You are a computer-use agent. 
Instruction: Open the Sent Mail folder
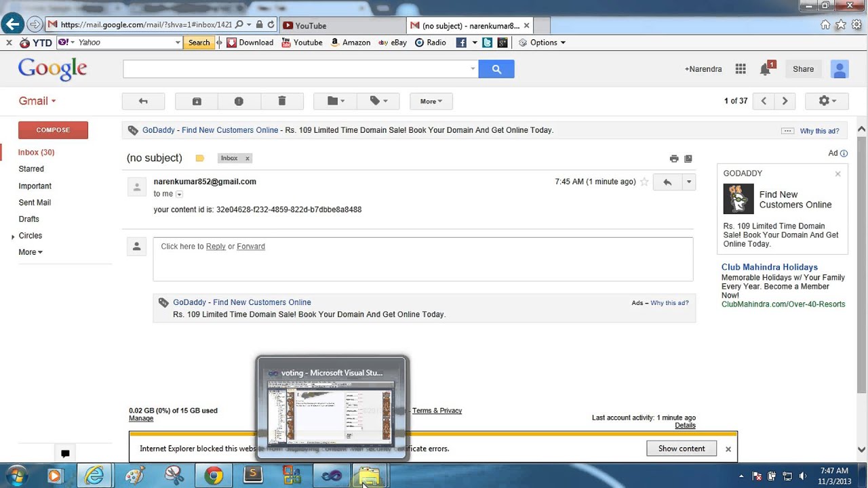pyautogui.click(x=35, y=203)
